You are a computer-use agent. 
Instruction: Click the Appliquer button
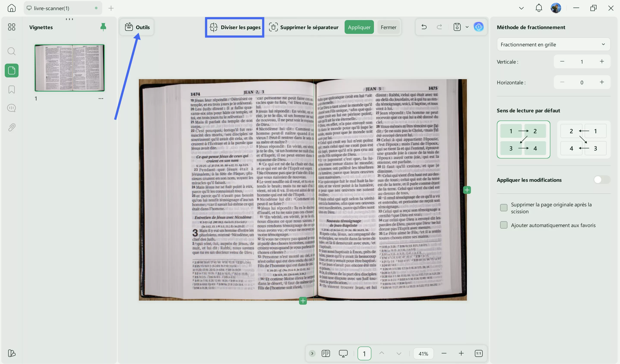click(359, 27)
